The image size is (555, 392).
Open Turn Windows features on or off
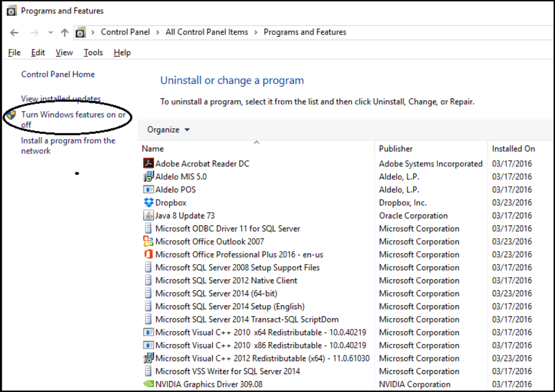(x=74, y=120)
